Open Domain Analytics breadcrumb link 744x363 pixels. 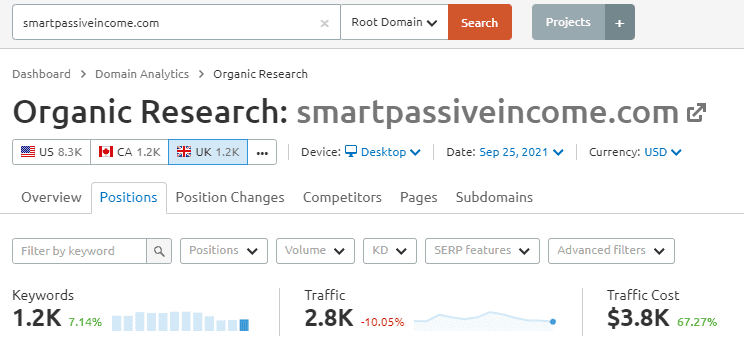pyautogui.click(x=142, y=74)
